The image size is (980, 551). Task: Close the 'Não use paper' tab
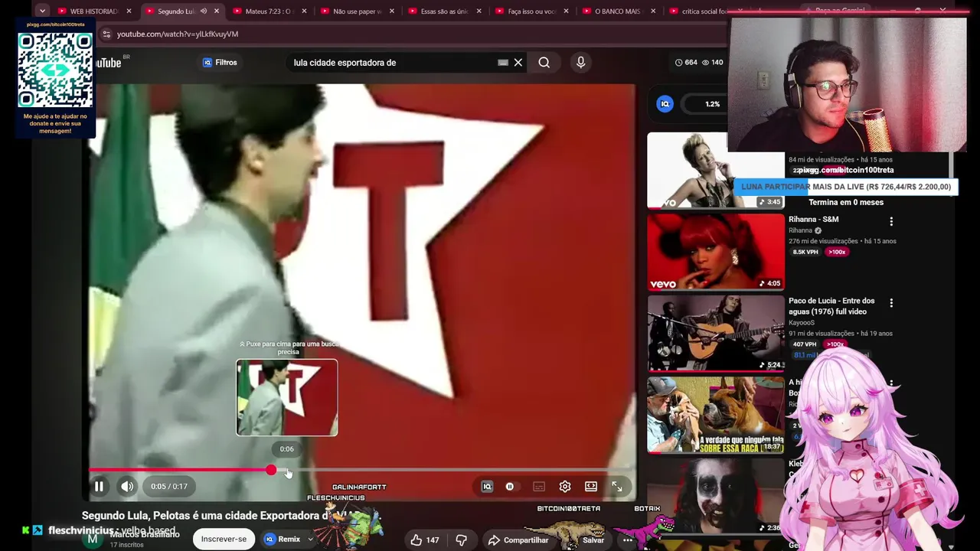[x=391, y=11]
